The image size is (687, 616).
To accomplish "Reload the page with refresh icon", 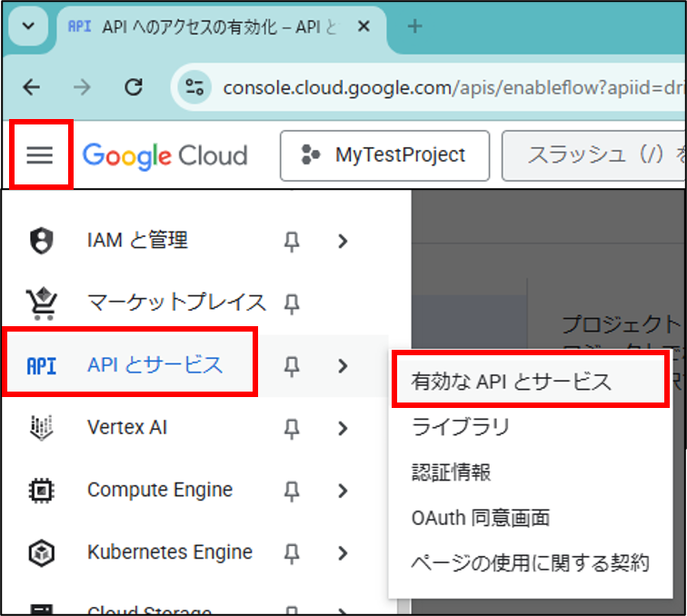I will pyautogui.click(x=134, y=87).
